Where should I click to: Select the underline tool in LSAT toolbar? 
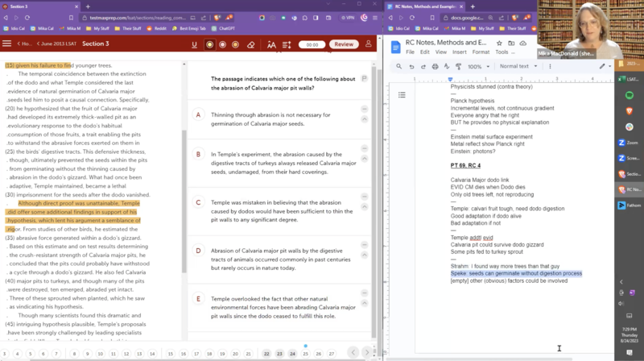click(195, 44)
